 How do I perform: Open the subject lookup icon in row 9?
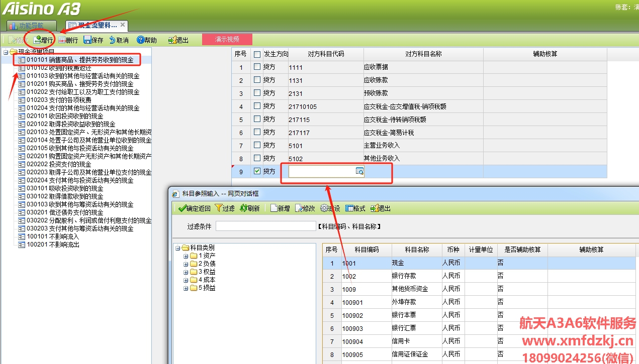click(359, 172)
